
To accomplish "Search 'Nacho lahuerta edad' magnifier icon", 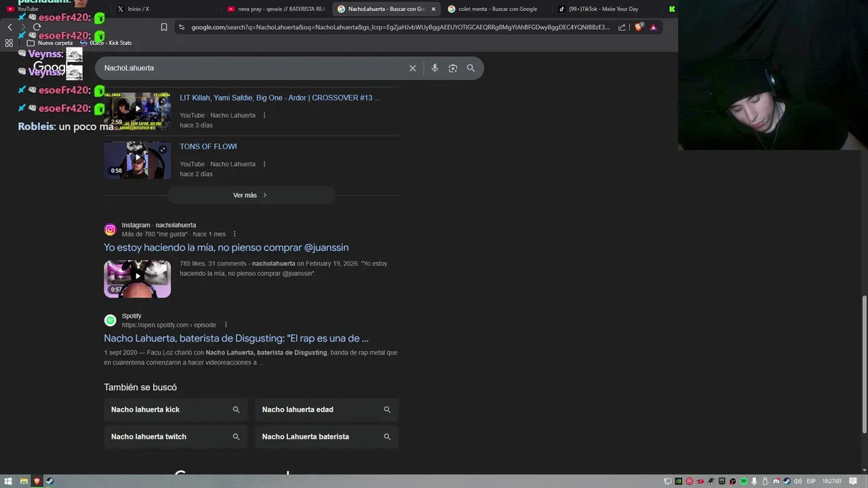I will pyautogui.click(x=387, y=409).
